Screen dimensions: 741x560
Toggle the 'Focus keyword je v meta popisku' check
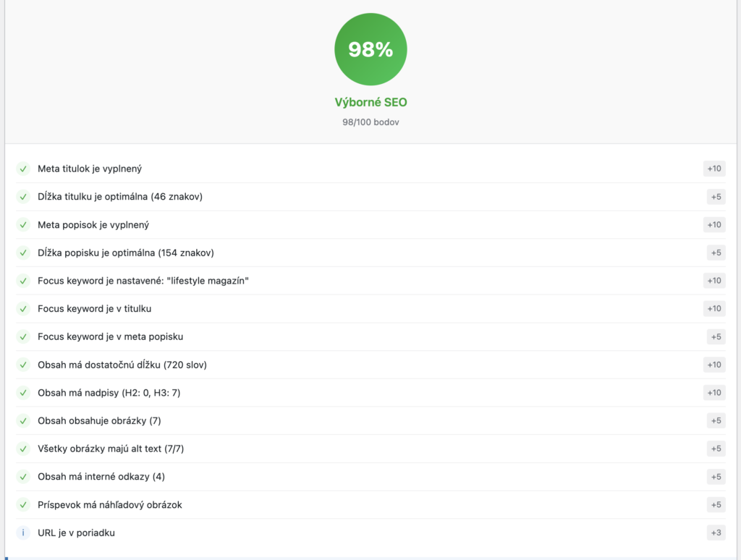pos(23,336)
